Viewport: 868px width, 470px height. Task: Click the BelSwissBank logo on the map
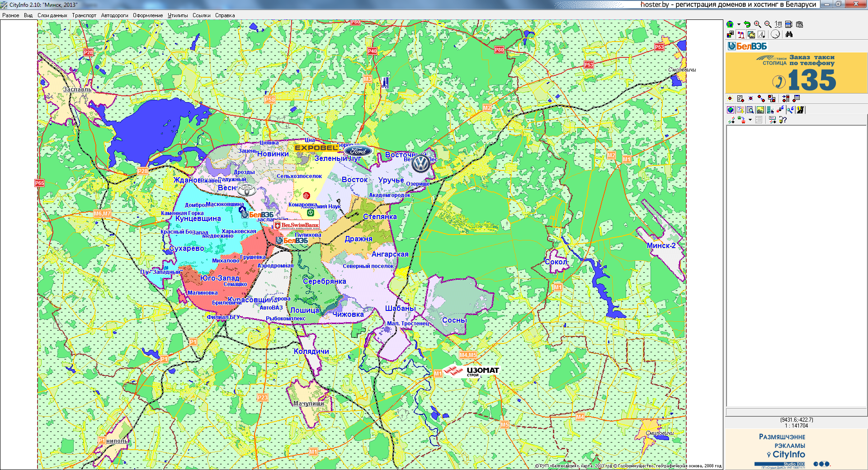[x=296, y=225]
